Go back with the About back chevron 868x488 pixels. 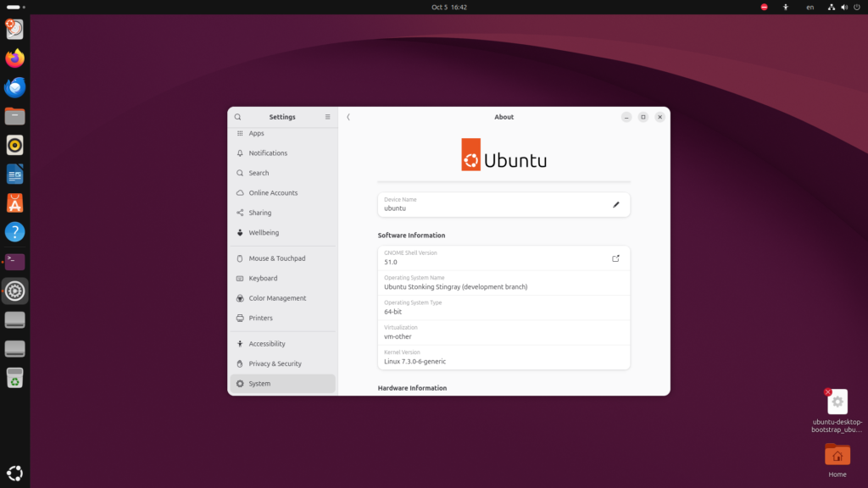pyautogui.click(x=348, y=117)
